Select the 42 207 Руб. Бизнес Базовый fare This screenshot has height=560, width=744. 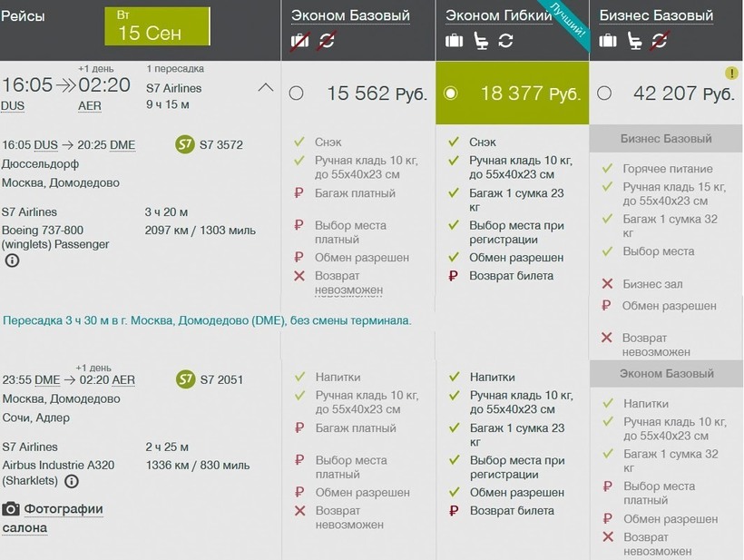604,93
